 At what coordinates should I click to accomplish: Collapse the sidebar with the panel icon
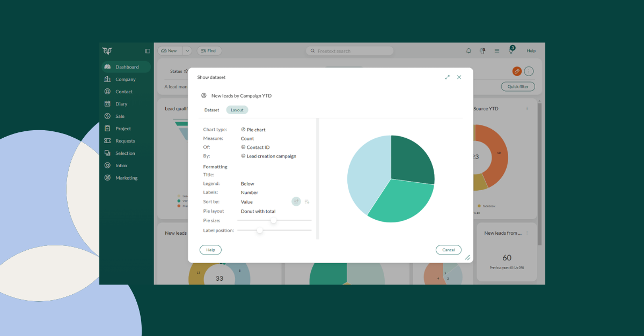coord(148,51)
